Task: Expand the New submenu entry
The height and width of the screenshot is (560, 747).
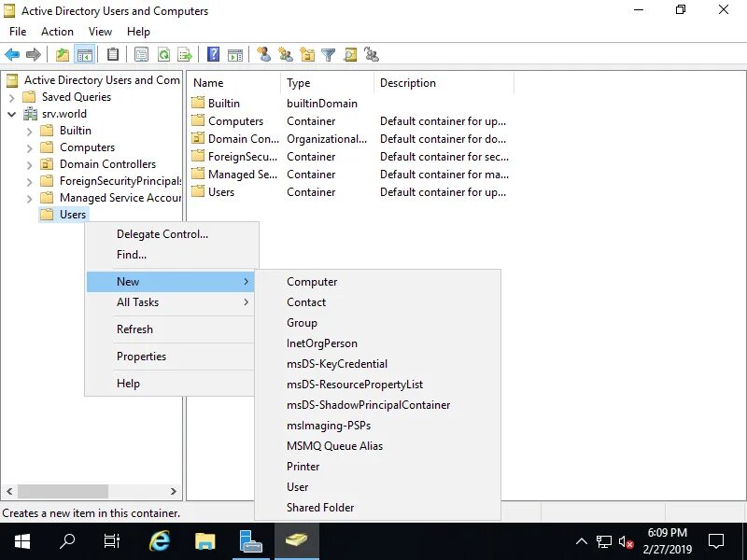Action: [170, 282]
